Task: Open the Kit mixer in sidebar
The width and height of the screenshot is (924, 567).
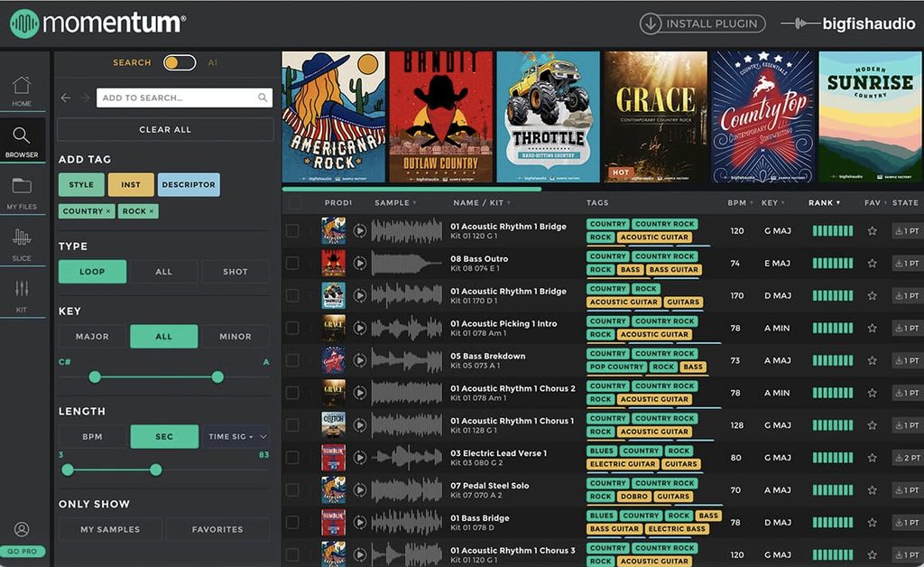Action: coord(22,296)
